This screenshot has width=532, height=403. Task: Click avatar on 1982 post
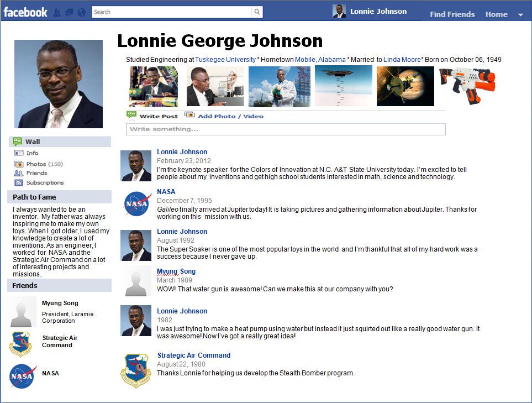[x=136, y=321]
